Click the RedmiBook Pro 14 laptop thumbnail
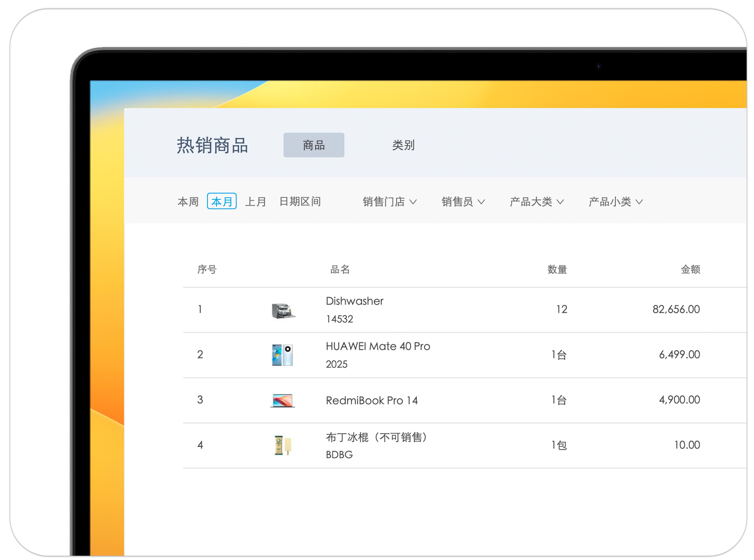 (283, 400)
